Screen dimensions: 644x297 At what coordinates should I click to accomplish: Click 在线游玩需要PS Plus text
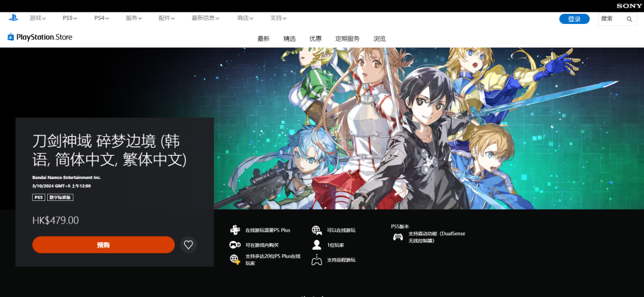[268, 230]
